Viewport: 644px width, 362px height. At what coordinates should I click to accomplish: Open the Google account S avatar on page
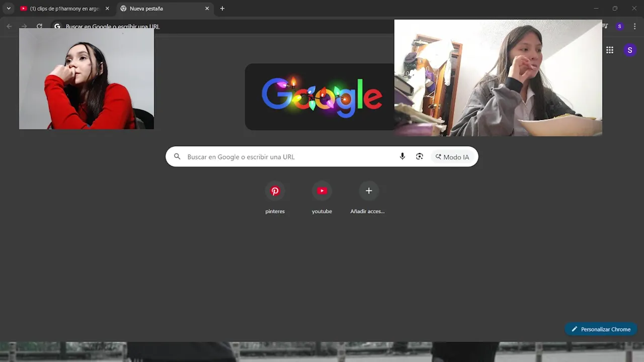629,50
